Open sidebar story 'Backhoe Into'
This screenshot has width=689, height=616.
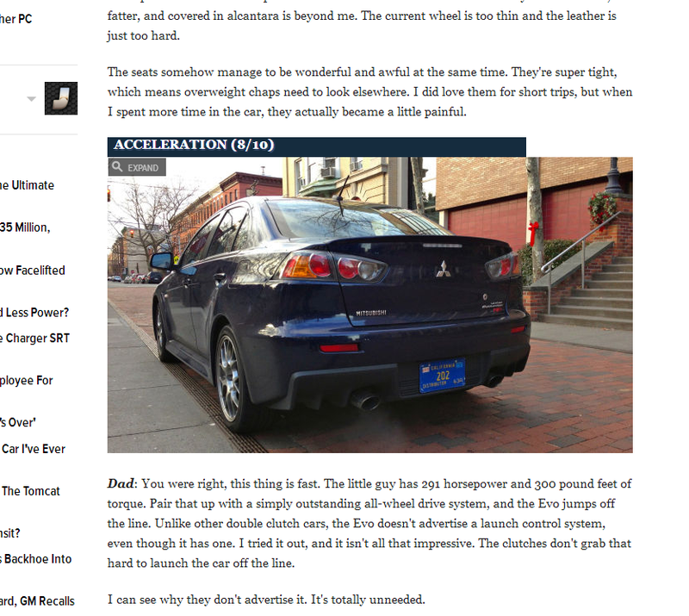(x=36, y=559)
